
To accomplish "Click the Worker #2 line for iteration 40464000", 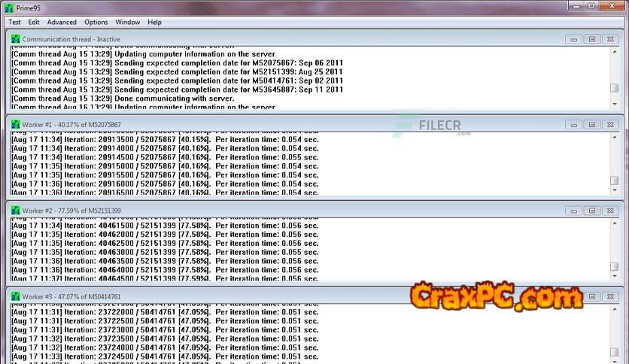I will (x=165, y=270).
